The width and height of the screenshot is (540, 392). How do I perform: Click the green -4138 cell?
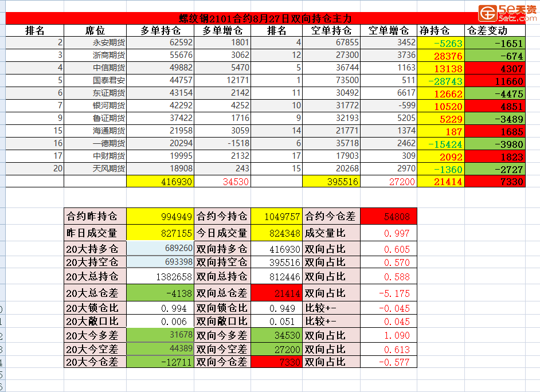160,293
